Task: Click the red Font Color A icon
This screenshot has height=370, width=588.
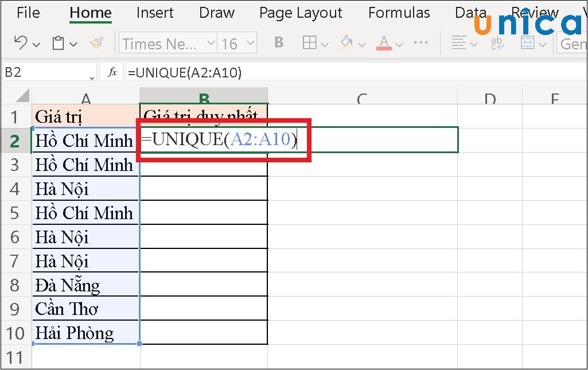Action: pyautogui.click(x=384, y=42)
